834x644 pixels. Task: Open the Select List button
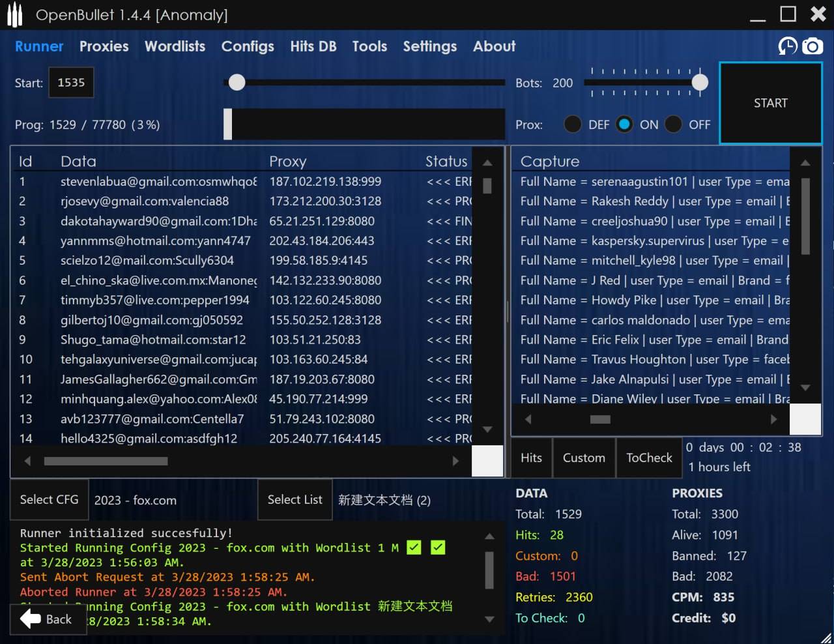tap(295, 500)
